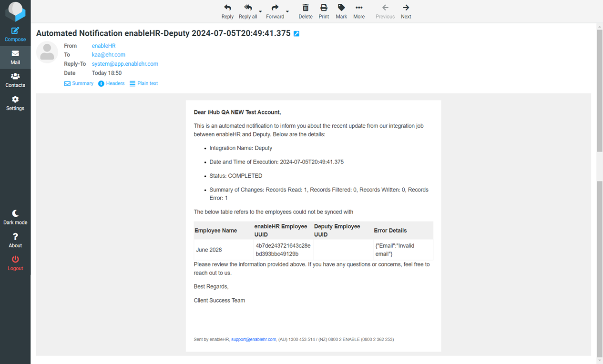Image resolution: width=603 pixels, height=364 pixels.
Task: Expand the Forward options dropdown arrow
Action: coord(287,11)
